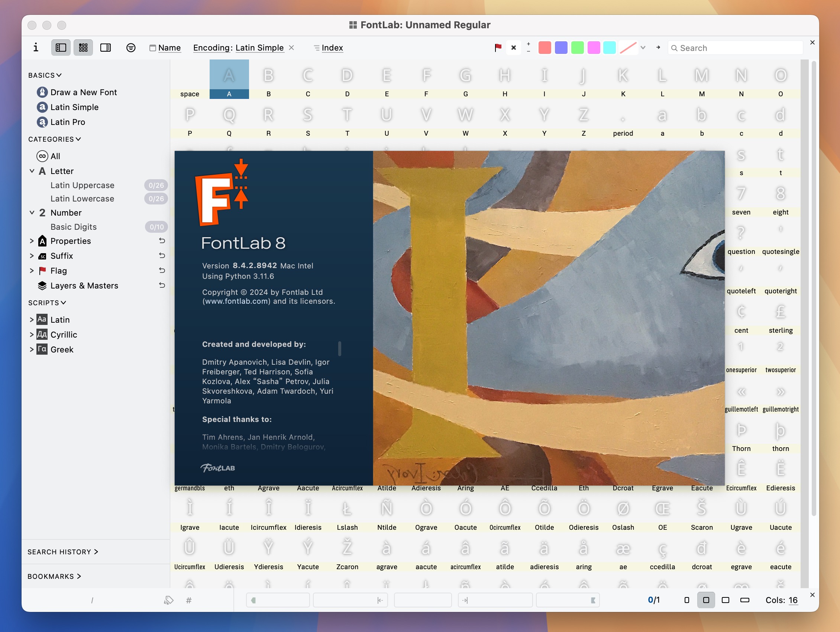Open the font info 'i' icon

pyautogui.click(x=36, y=48)
